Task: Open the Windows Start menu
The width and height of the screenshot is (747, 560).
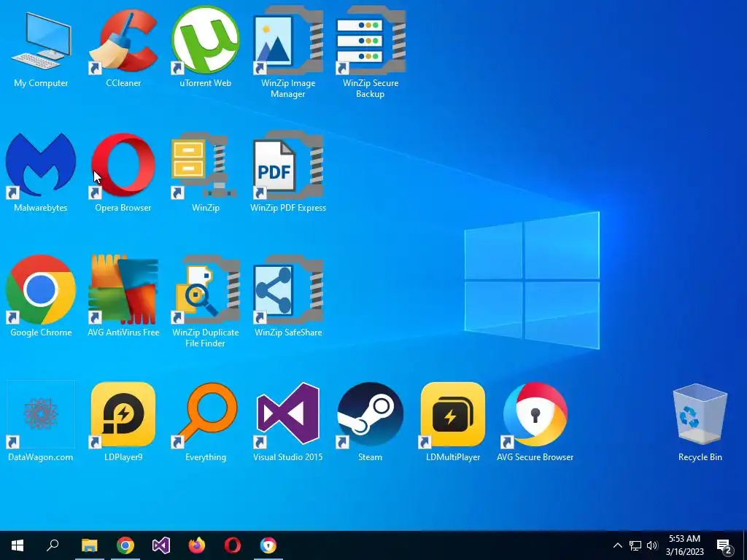Action: coord(18,545)
